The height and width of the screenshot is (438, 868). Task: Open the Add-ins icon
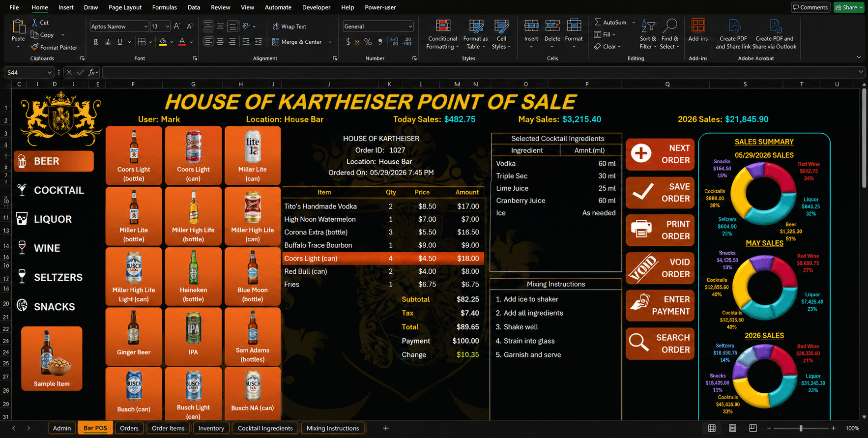[698, 26]
